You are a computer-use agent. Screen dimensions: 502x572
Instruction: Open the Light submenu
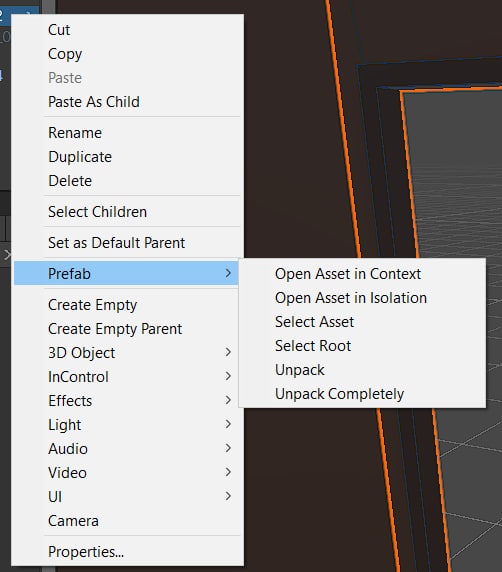[127, 425]
